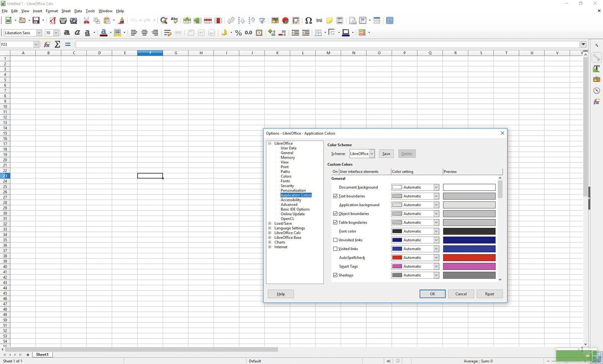Click the Print icon in toolbar
Image resolution: width=603 pixels, height=364 pixels.
(x=63, y=21)
